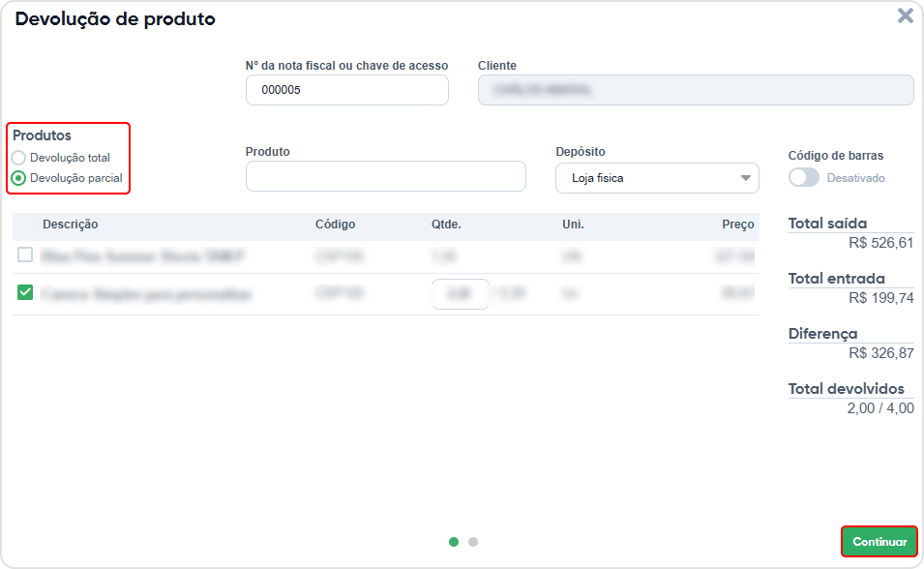Uncheck the green checked product row checkbox
The image size is (924, 569).
25,292
